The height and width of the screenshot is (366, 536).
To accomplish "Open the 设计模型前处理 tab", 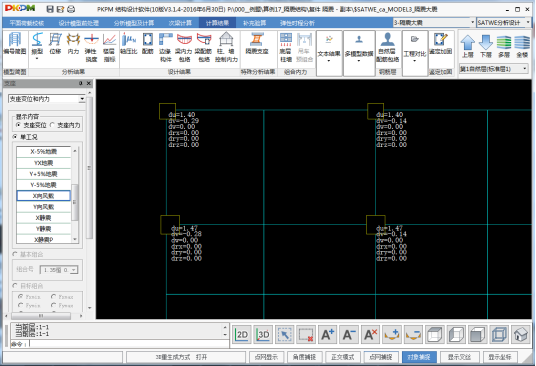I will click(x=79, y=23).
